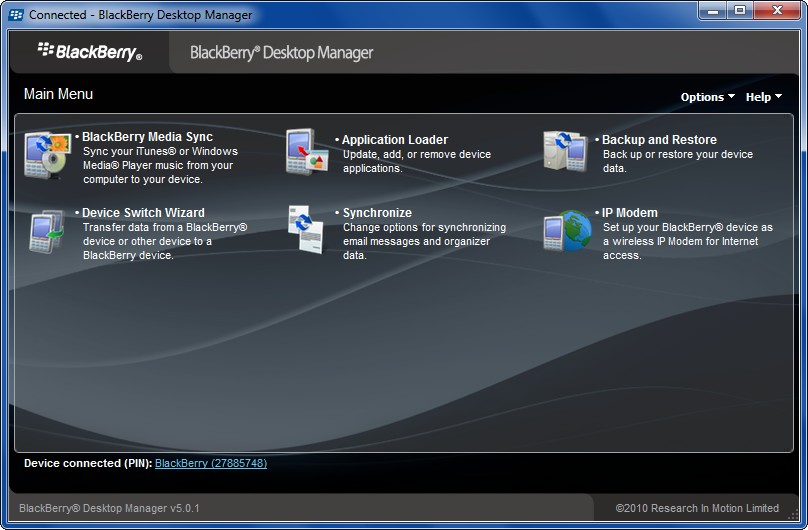Open the BlackBerry (27885748) device PIN link

coord(211,463)
